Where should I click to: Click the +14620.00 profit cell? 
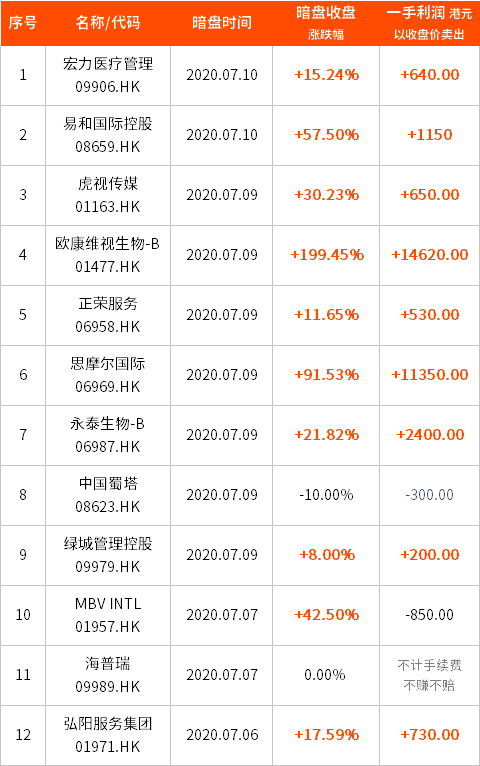pyautogui.click(x=430, y=255)
